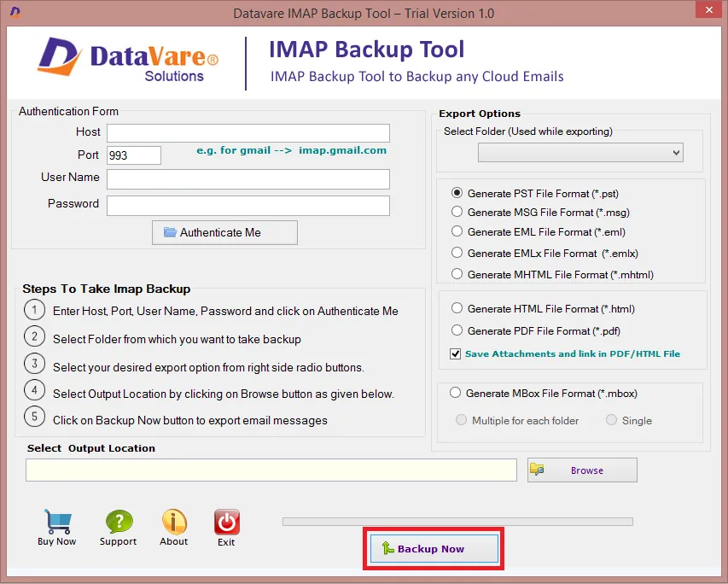Click 'IMAP Backup Tool to Backup any Cloud Emails'
Viewport: 728px width, 584px height.
[x=417, y=77]
